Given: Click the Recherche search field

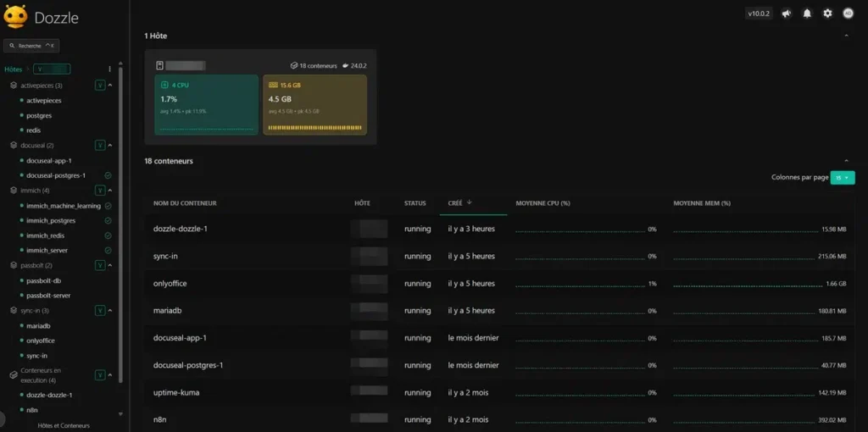Looking at the screenshot, I should coord(31,46).
